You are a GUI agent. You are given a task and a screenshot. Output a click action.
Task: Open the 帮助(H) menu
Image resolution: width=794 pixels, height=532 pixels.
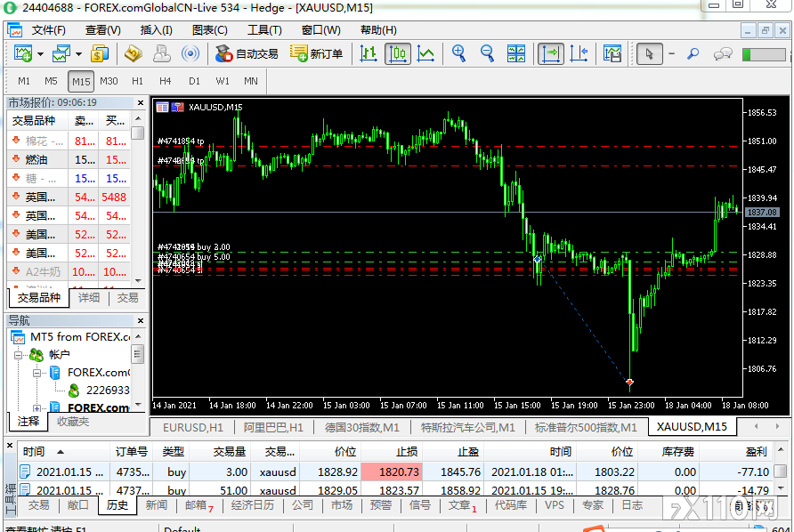tap(378, 30)
